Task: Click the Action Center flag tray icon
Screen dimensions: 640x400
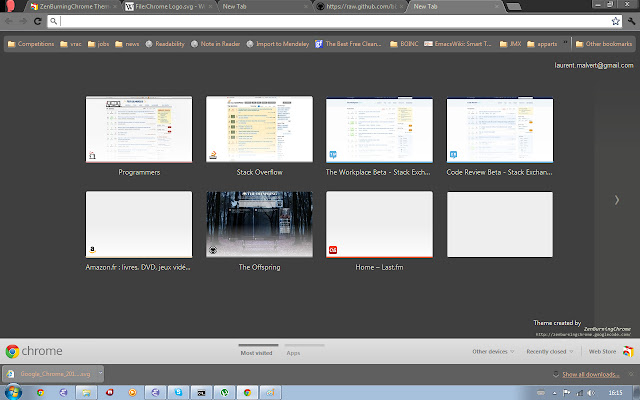Action: click(x=567, y=393)
